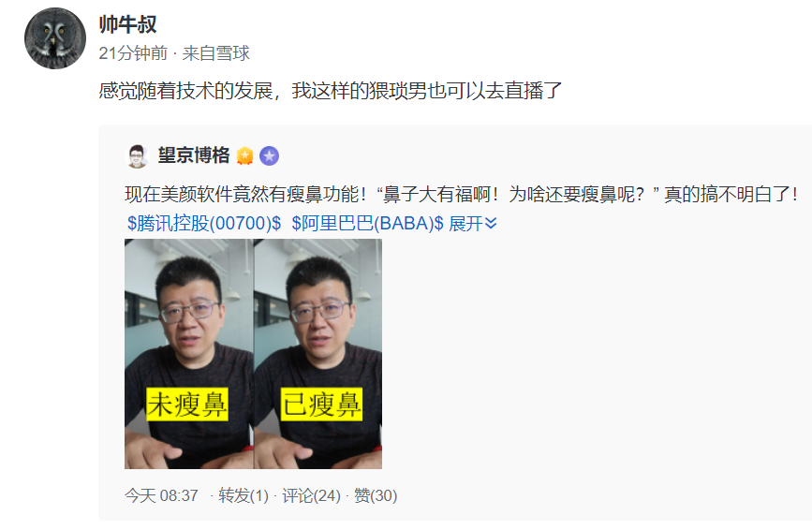The height and width of the screenshot is (530, 812).
Task: Expand the post via the 展开 chevron
Action: 473,224
